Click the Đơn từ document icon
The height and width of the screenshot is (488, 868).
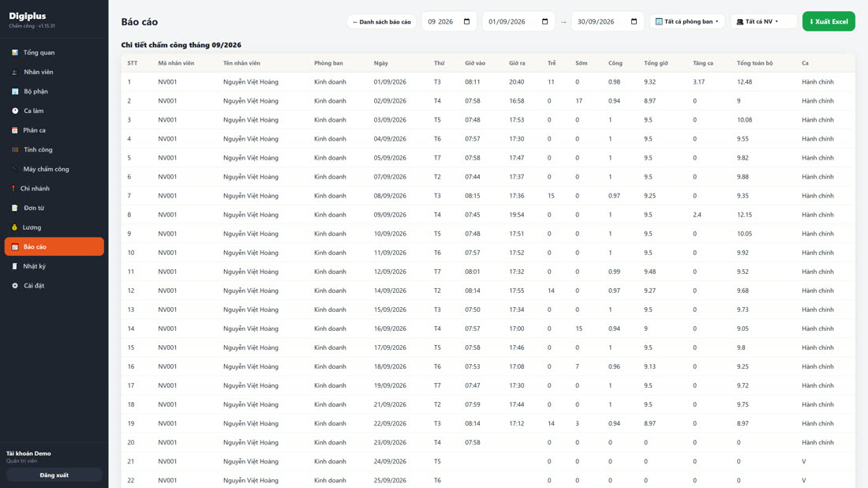coord(15,208)
